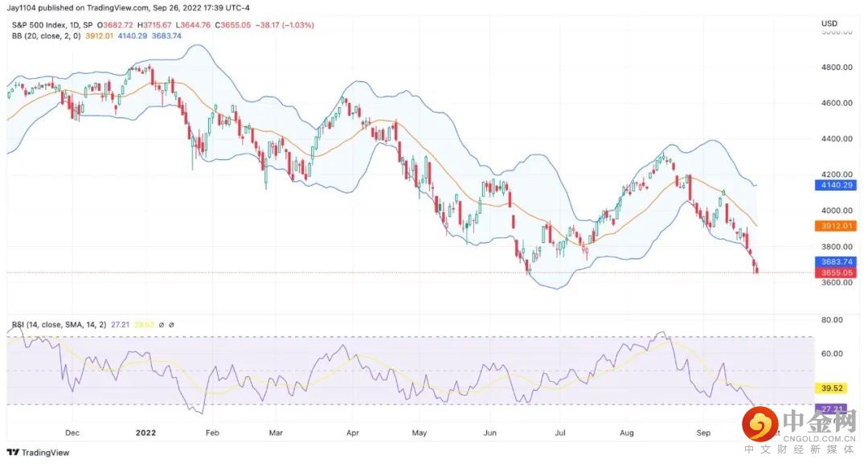The height and width of the screenshot is (464, 868).
Task: Click second circle-slash icon after RSI values
Action: pyautogui.click(x=171, y=325)
